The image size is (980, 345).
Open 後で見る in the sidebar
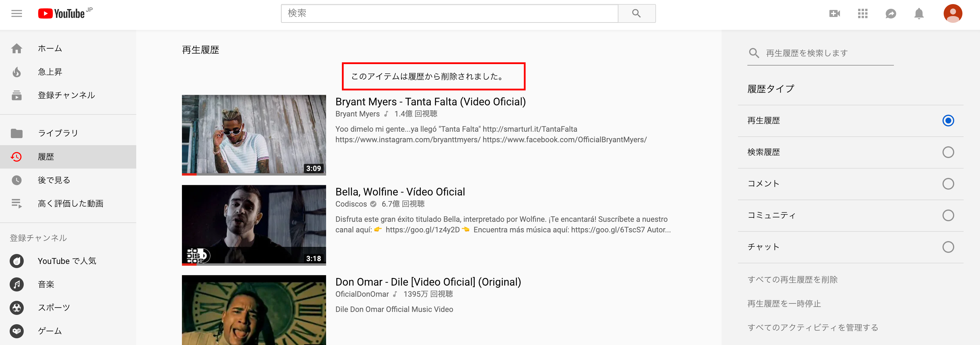coord(68,180)
